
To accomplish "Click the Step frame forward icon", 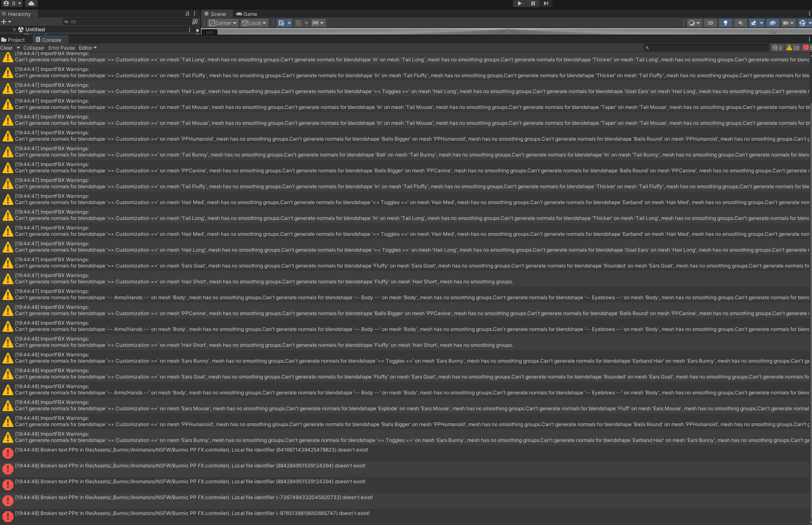I will pos(546,3).
